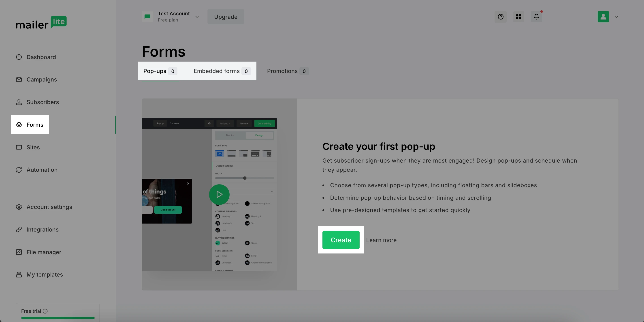This screenshot has height=322, width=644.
Task: Click the help question mark icon
Action: [x=500, y=17]
